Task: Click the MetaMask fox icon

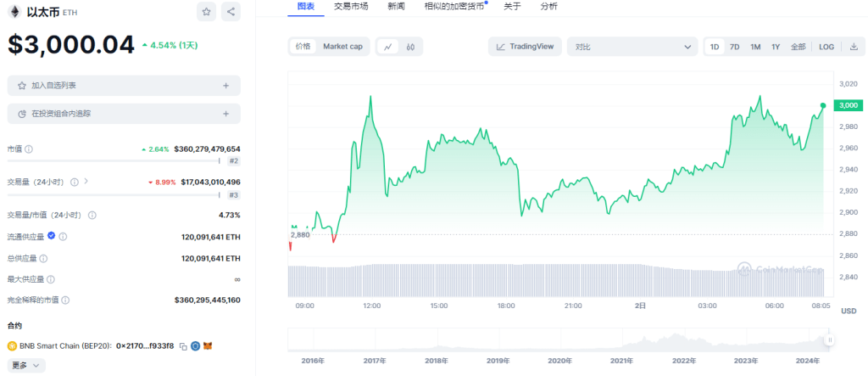Action: [x=207, y=346]
